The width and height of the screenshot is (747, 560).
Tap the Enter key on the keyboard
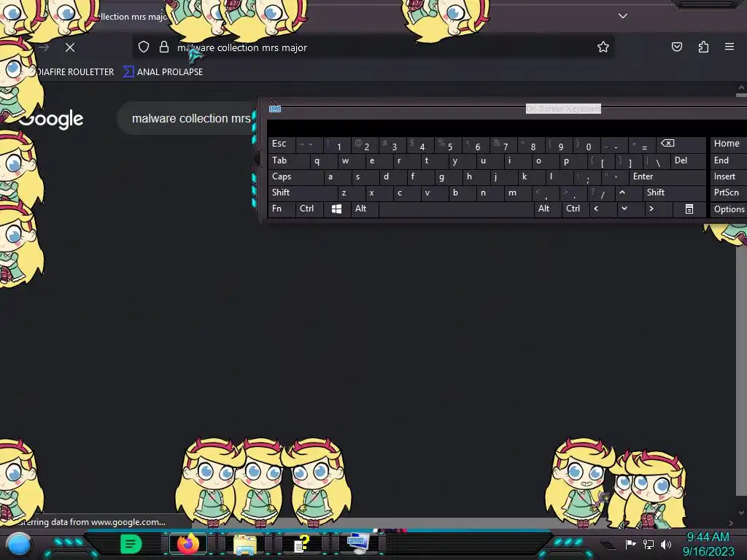coord(667,176)
